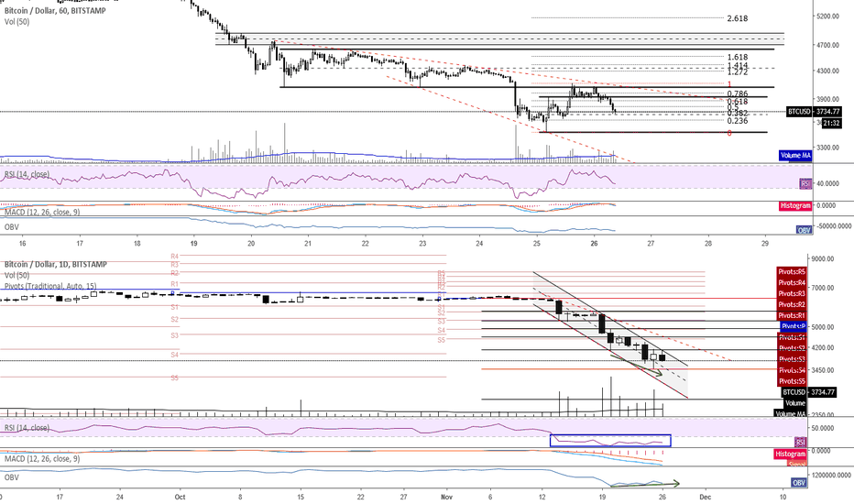Click the 0.236 Fibonacci level label

[x=738, y=120]
